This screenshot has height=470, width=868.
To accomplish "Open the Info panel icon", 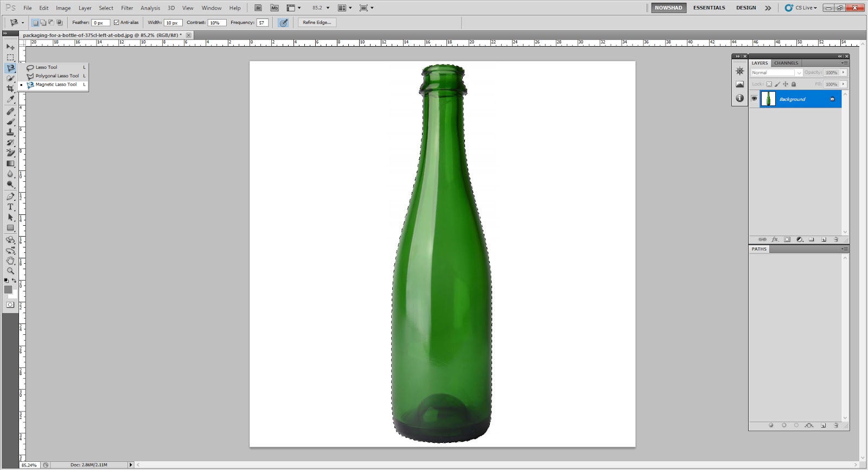I will (739, 98).
